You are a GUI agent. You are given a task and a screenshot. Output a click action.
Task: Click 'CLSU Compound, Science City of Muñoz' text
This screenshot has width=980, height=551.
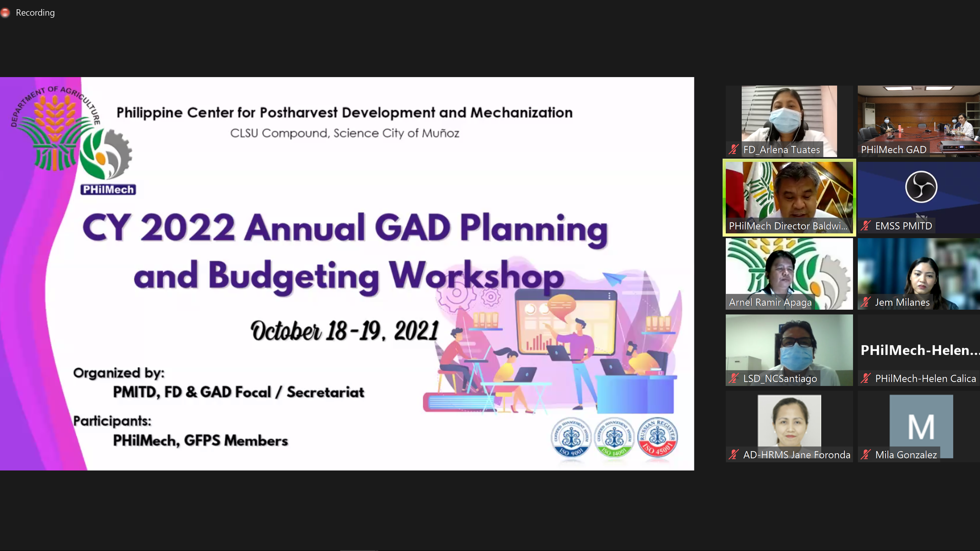345,133
